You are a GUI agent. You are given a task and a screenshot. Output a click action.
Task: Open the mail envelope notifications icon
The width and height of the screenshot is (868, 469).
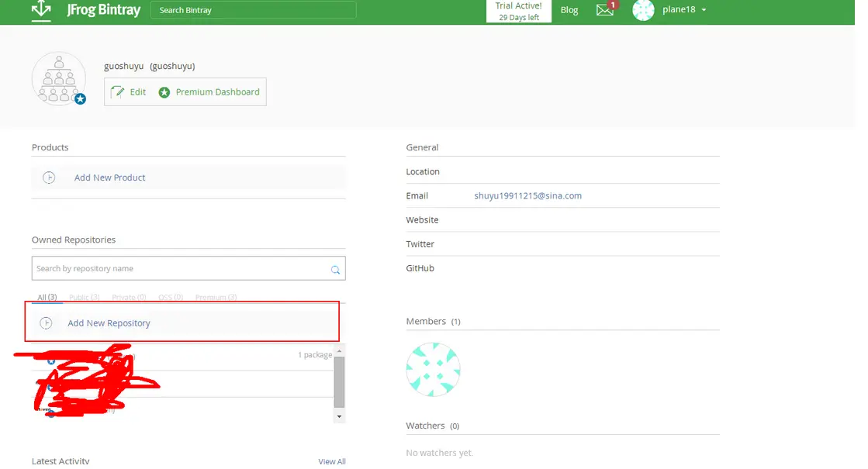[604, 10]
